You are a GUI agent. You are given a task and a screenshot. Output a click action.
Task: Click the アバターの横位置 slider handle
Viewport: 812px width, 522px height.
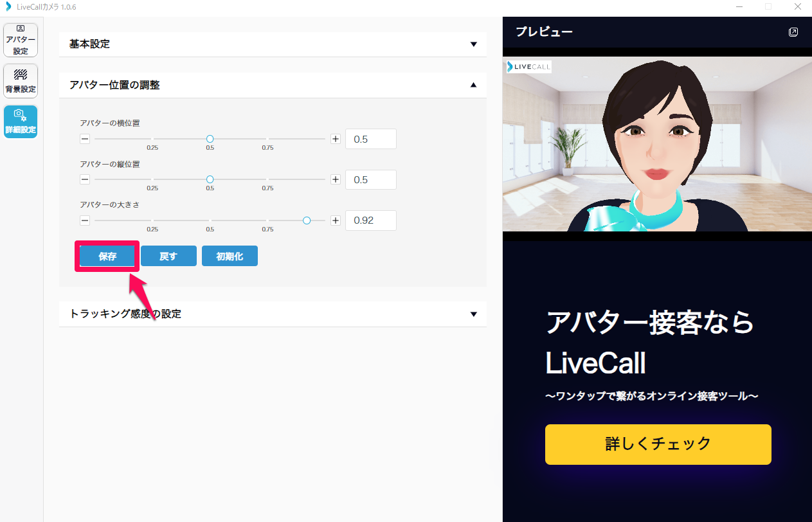coord(210,139)
